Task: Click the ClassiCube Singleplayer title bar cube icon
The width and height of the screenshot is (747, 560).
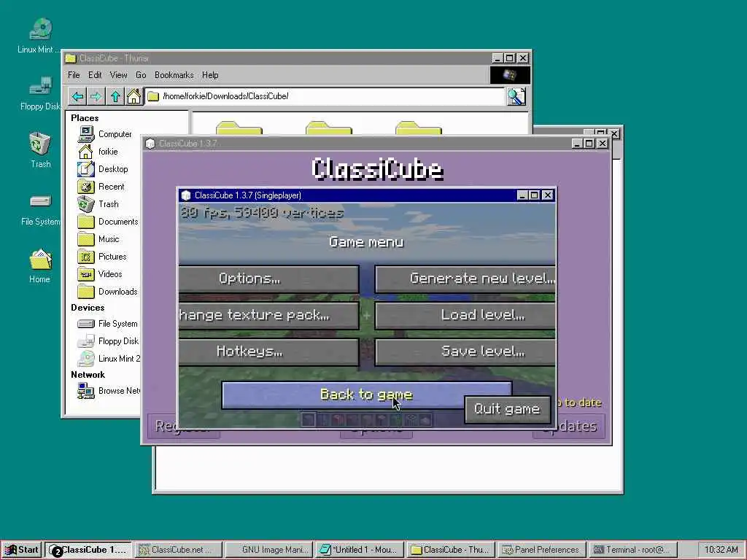Action: point(186,195)
